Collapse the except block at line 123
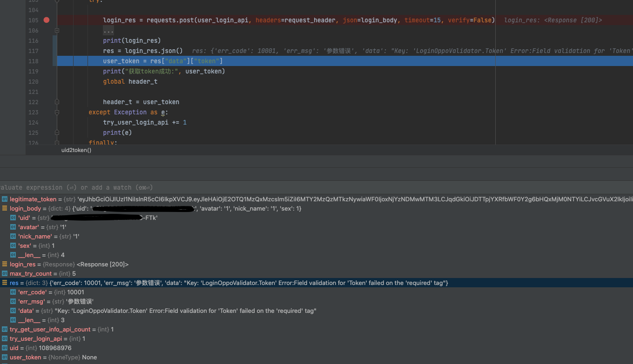The width and height of the screenshot is (633, 364). (57, 112)
